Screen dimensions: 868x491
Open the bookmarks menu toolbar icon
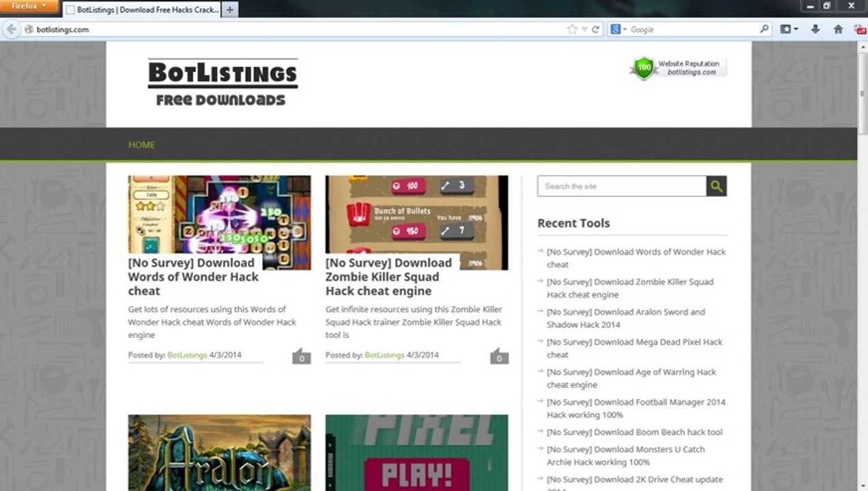pyautogui.click(x=786, y=29)
